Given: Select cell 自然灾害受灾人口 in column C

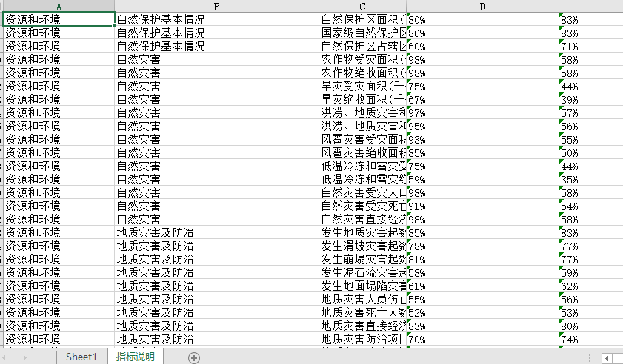Looking at the screenshot, I should point(362,192).
